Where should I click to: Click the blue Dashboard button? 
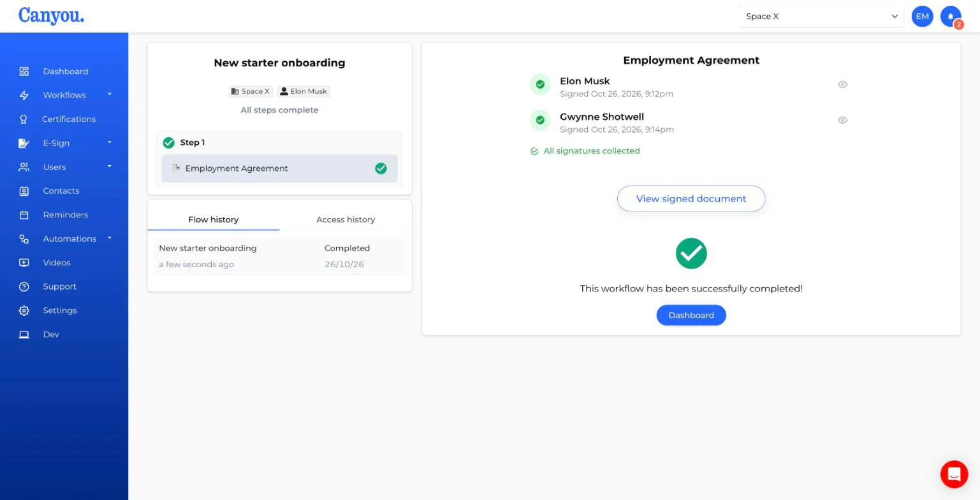tap(691, 315)
